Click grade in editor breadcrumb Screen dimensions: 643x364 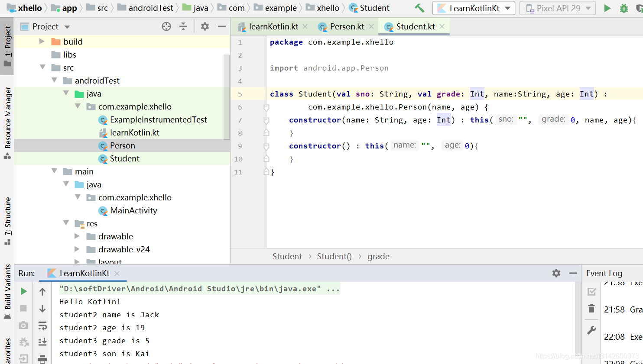coord(378,256)
